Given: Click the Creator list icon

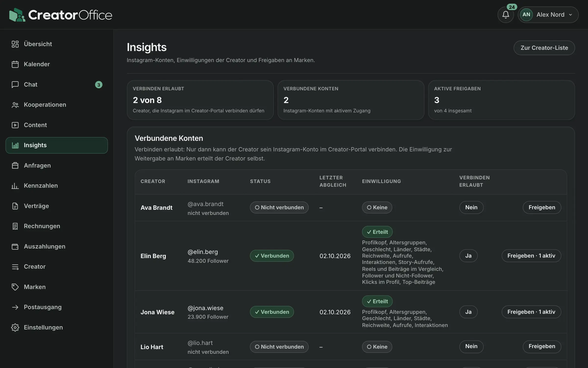Looking at the screenshot, I should 15,267.
